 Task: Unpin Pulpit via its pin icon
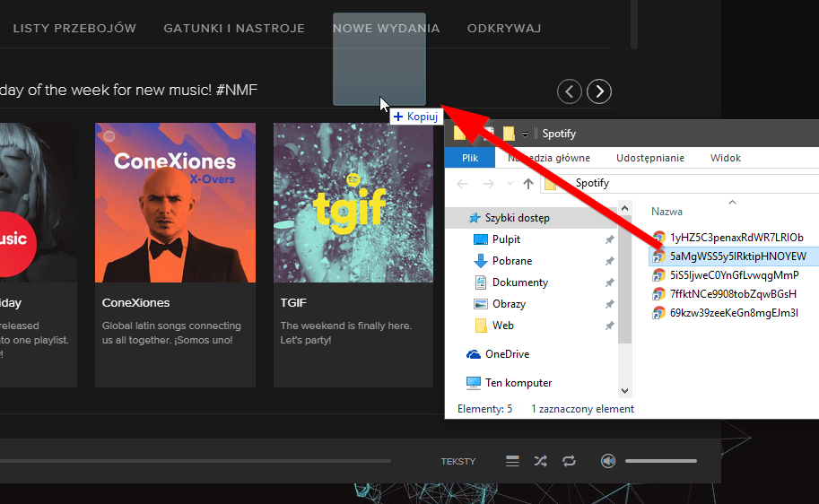[x=609, y=239]
